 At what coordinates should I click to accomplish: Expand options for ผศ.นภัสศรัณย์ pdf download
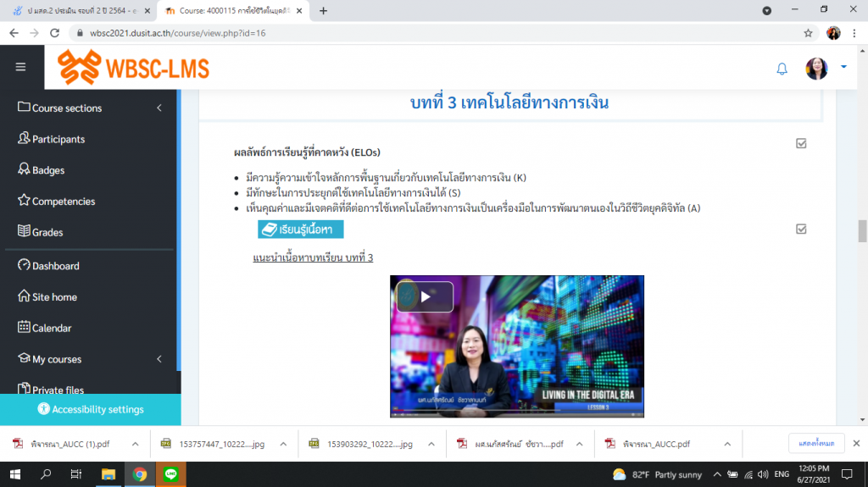580,444
